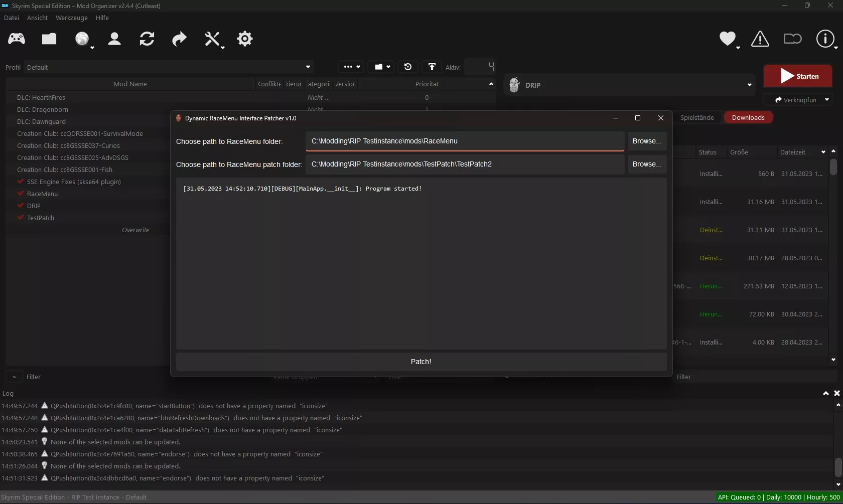This screenshot has height=504, width=843.
Task: Click the update check icon
Action: [x=793, y=39]
